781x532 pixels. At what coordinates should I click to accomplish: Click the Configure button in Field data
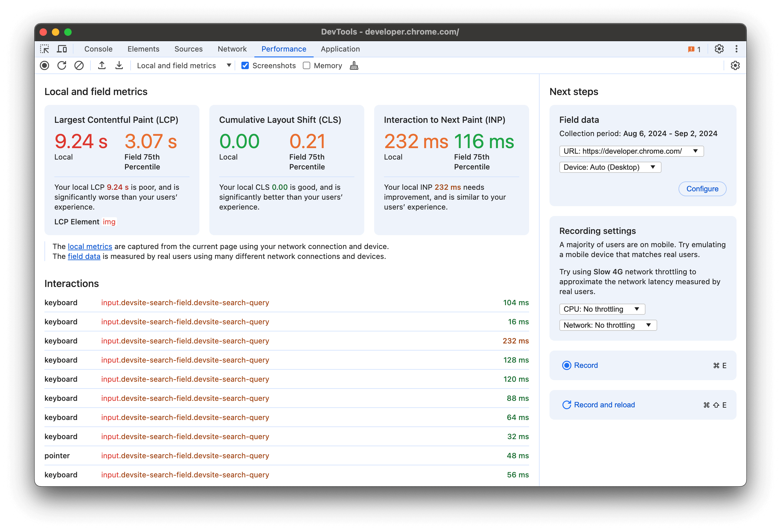point(702,189)
